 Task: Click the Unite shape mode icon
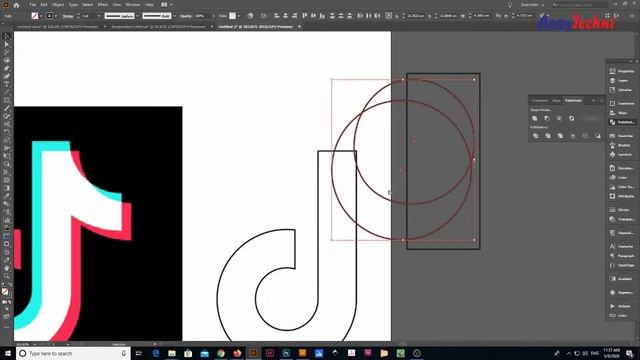(x=535, y=118)
